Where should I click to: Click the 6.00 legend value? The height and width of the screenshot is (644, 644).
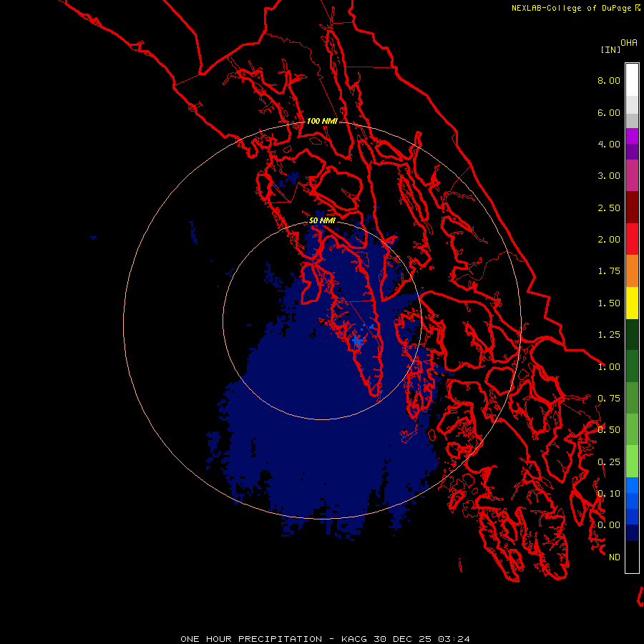coord(609,112)
